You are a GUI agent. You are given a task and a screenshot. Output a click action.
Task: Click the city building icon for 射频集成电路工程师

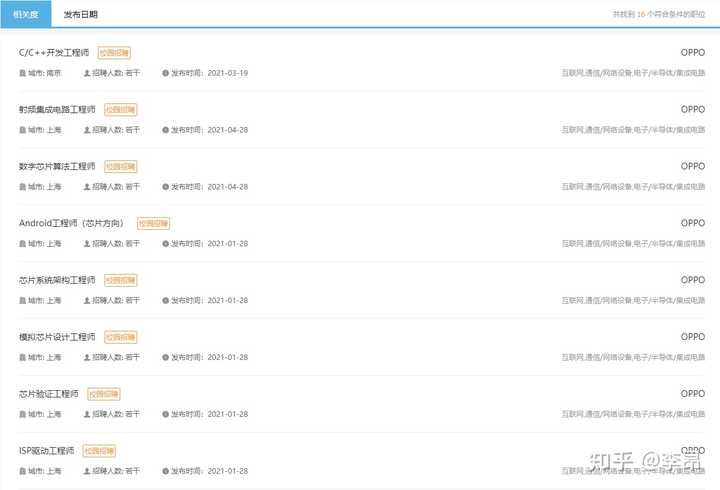(x=22, y=130)
